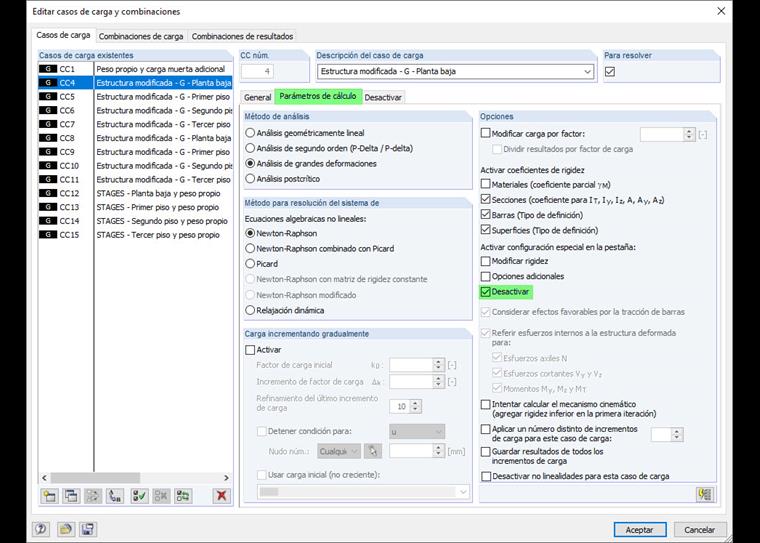
Task: Save settings as default floppy icon
Action: pos(88,529)
